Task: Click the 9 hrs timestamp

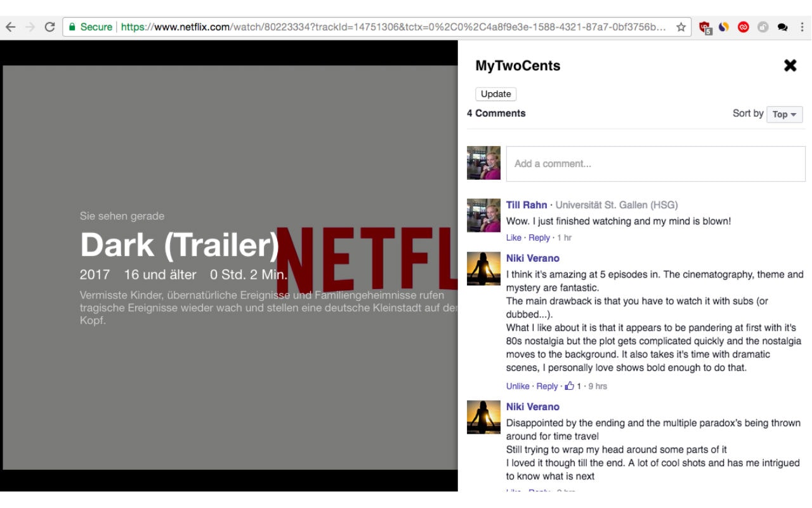Action: point(598,386)
